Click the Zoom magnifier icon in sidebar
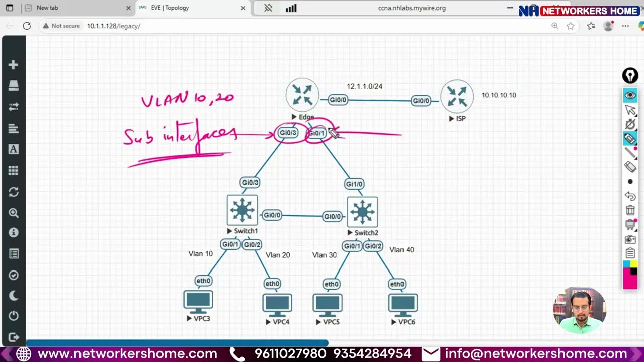 point(14,213)
